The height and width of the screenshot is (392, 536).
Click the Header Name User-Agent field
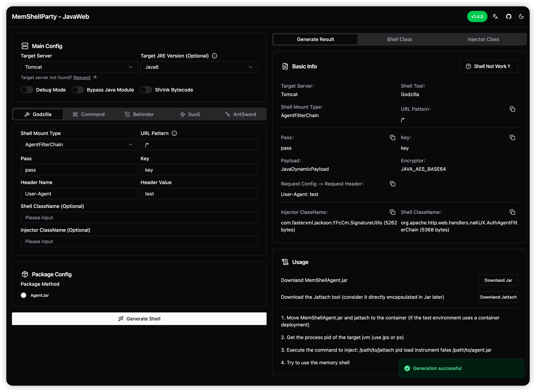click(x=79, y=194)
